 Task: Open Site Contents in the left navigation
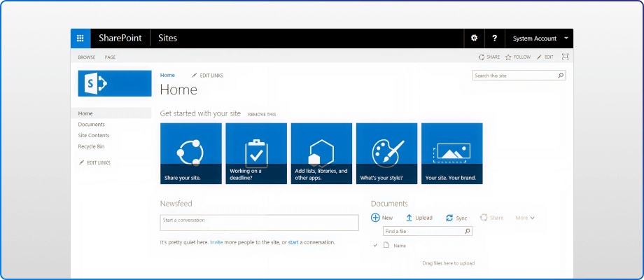[x=94, y=136]
